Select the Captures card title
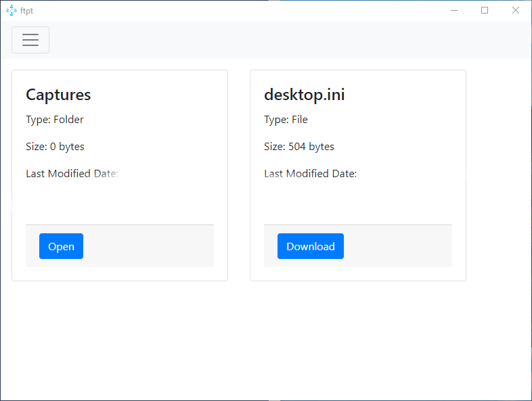Screen dimensions: 532x401 58,95
